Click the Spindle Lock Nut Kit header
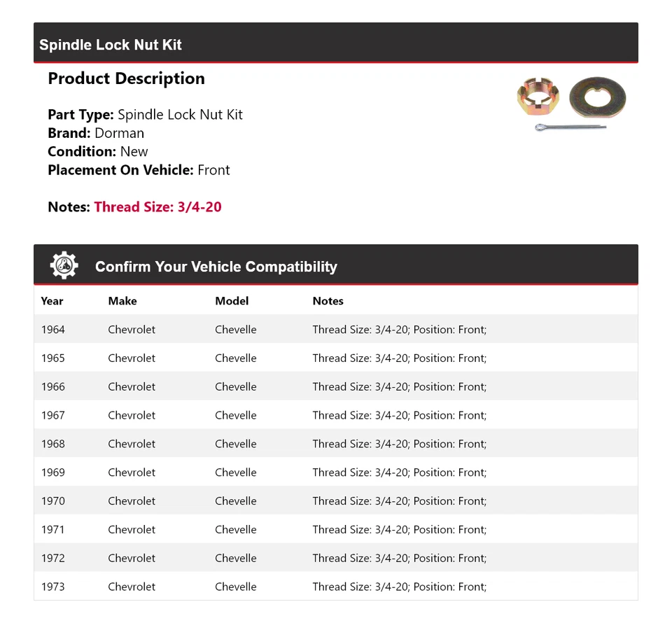Screen dimensions: 672x623 pos(111,45)
